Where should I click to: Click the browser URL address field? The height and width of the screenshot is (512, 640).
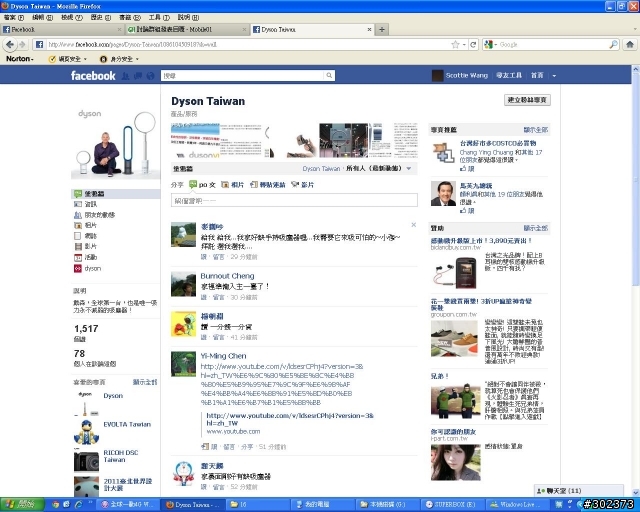(247, 45)
